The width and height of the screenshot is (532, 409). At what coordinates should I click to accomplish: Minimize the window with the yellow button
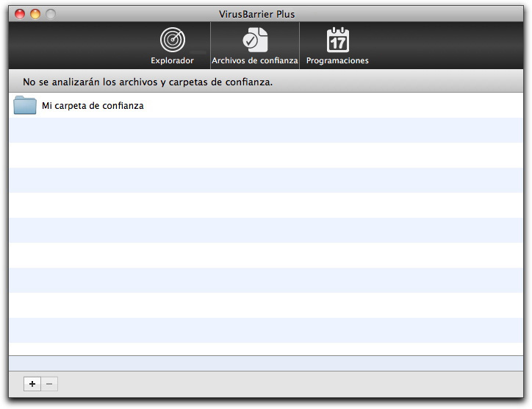pyautogui.click(x=35, y=14)
